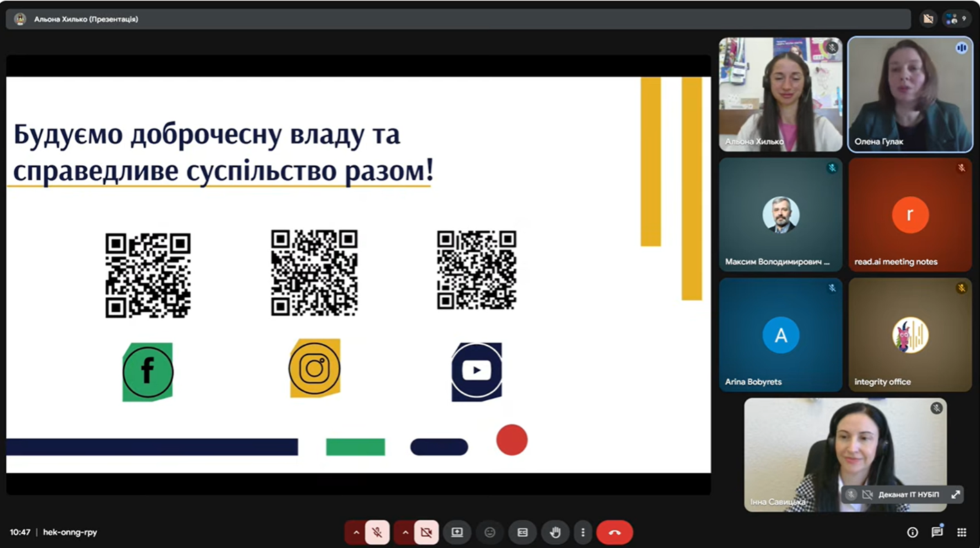Open meeting details info icon
The height and width of the screenshot is (548, 980).
coord(912,532)
